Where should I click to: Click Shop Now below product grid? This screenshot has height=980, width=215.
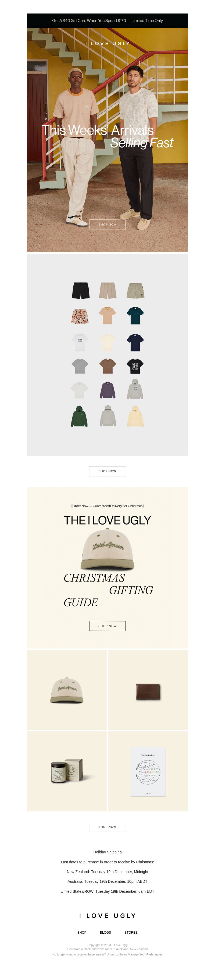[107, 471]
